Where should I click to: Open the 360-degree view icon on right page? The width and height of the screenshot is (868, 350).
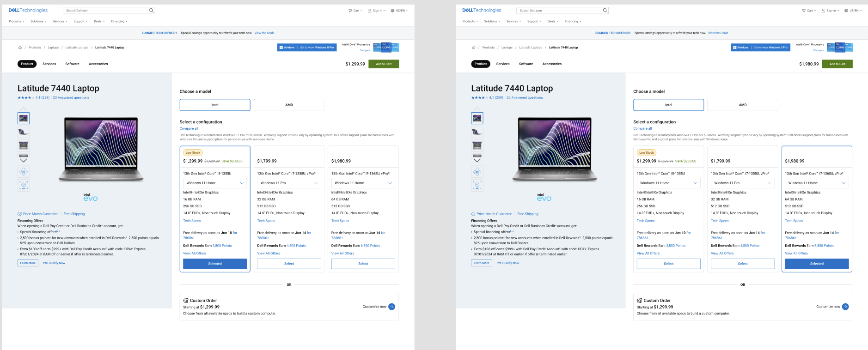477,171
